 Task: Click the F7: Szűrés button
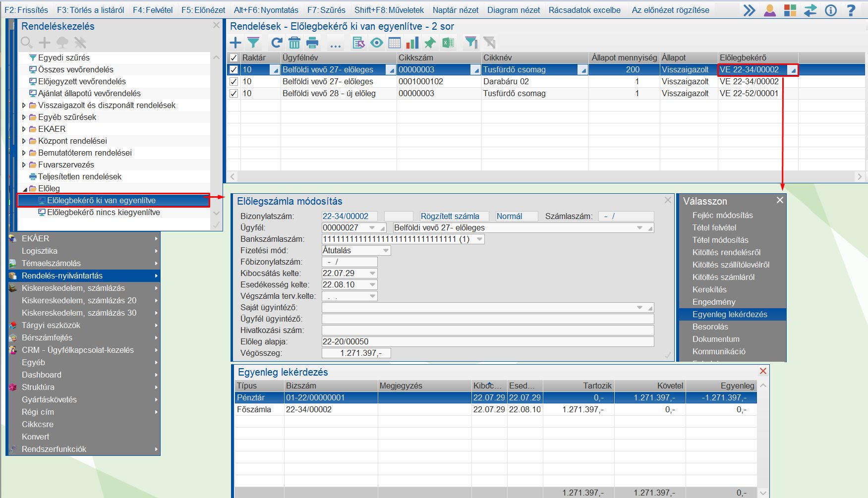326,10
